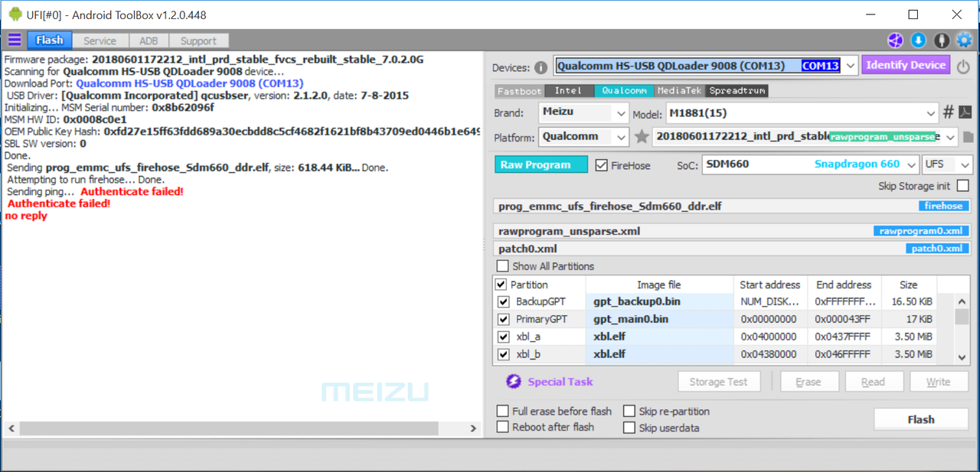The image size is (980, 472).
Task: Click the Special Task lightning icon
Action: coord(514,382)
